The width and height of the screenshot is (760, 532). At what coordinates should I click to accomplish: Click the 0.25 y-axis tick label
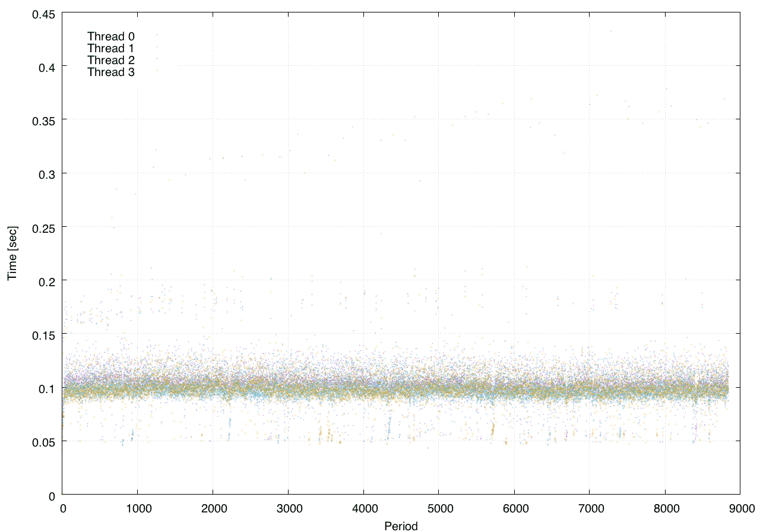click(43, 227)
